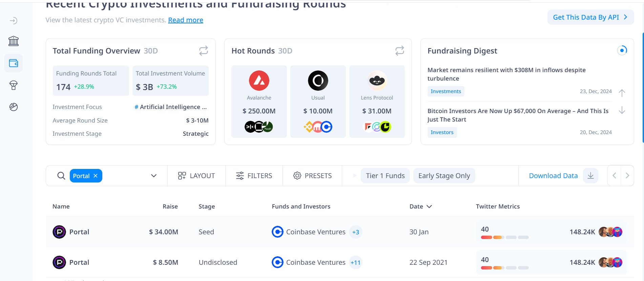The height and width of the screenshot is (281, 644).
Task: Expand the +3 additional investors badge
Action: [355, 232]
